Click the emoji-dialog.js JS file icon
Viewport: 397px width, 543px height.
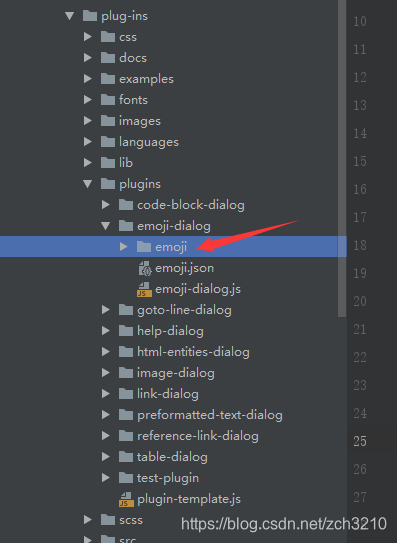pyautogui.click(x=144, y=289)
